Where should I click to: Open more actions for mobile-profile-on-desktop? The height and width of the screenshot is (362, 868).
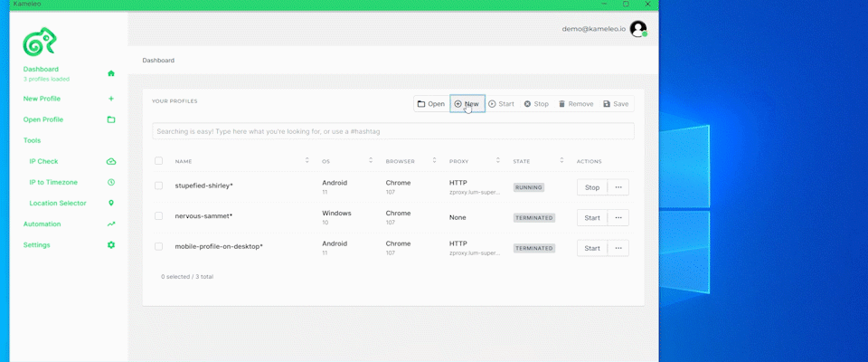coord(618,248)
